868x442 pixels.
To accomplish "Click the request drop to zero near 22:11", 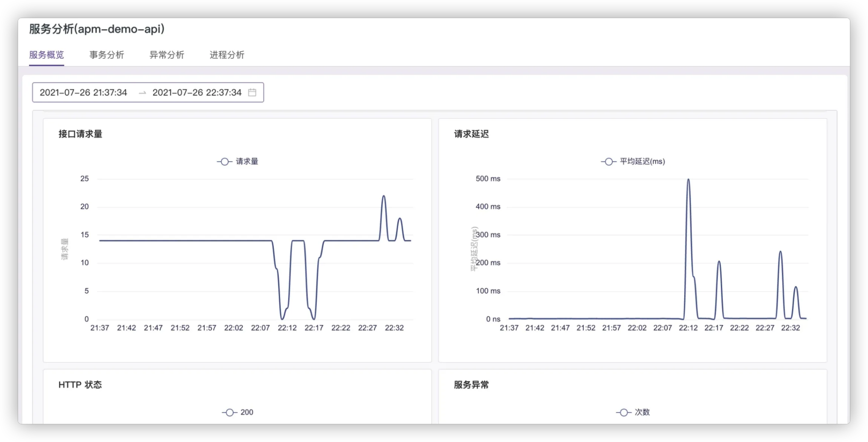I will pos(282,319).
